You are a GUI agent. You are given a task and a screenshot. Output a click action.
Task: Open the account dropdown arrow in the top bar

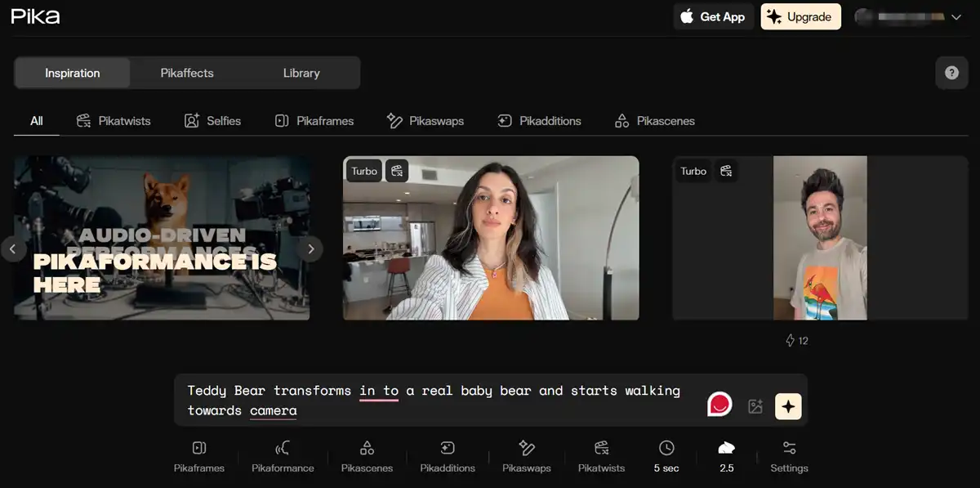955,16
